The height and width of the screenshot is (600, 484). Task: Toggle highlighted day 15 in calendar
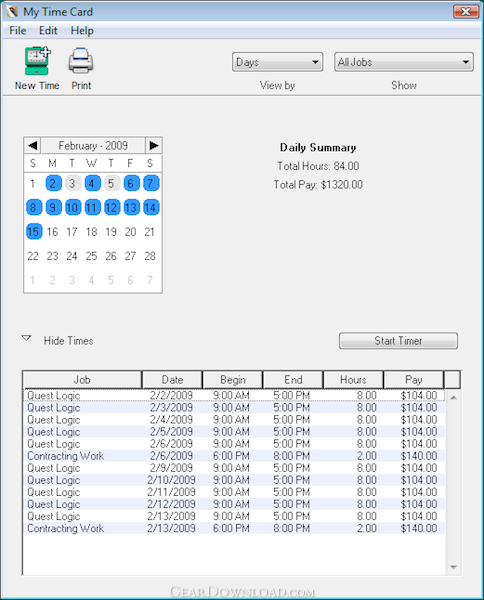[x=34, y=232]
